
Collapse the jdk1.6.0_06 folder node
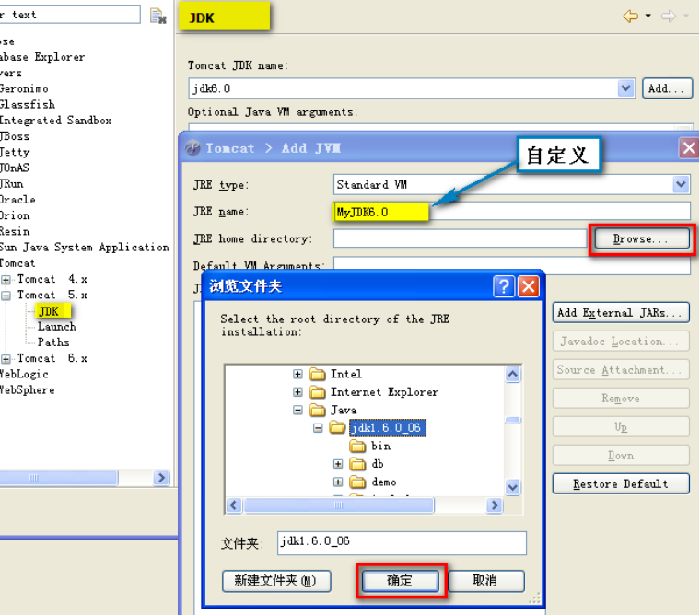click(318, 428)
